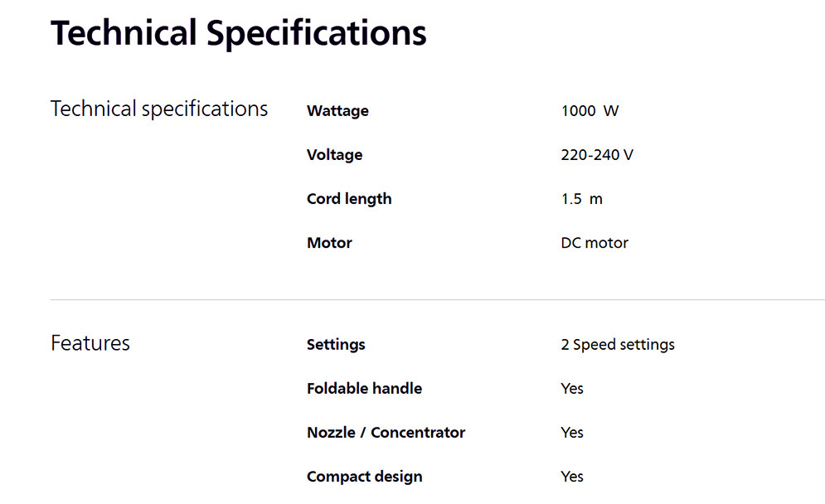Image resolution: width=825 pixels, height=504 pixels.
Task: Click the 1000 W wattage value
Action: pyautogui.click(x=590, y=111)
